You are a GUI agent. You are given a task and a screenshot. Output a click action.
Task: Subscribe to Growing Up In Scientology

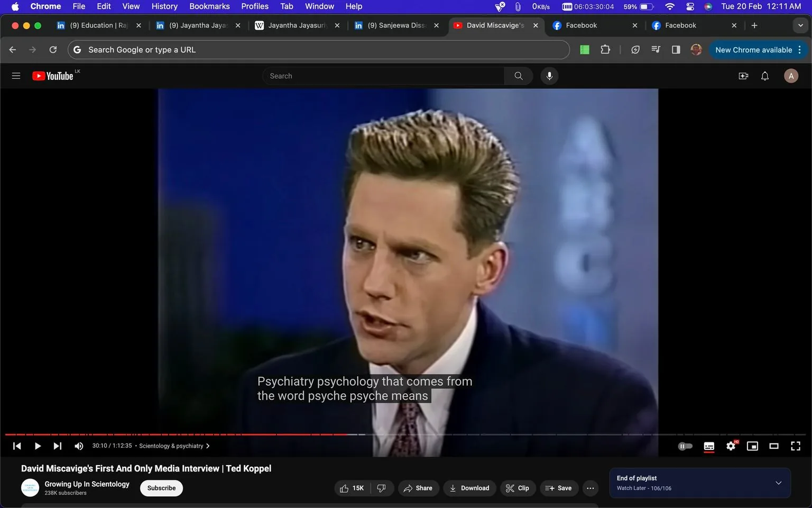click(161, 488)
